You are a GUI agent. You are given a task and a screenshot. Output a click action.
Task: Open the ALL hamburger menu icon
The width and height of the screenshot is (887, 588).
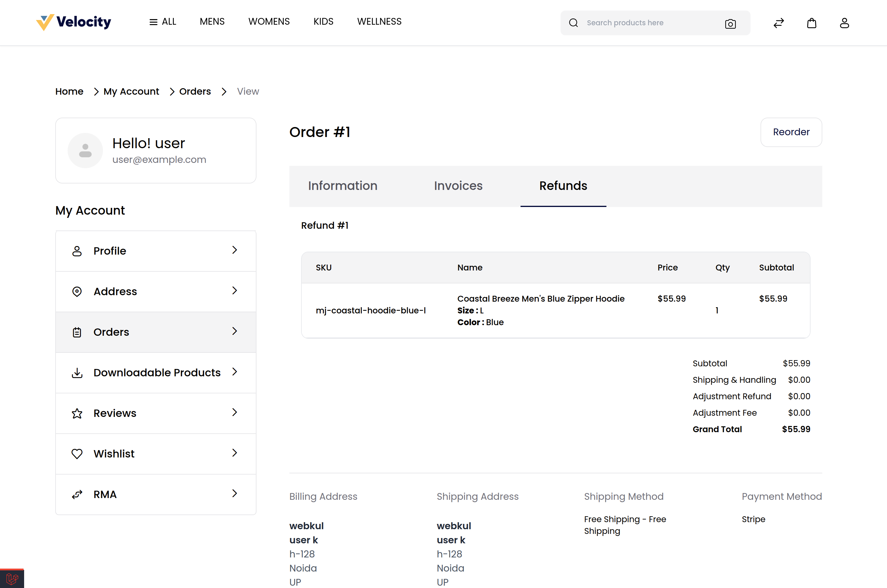point(153,22)
